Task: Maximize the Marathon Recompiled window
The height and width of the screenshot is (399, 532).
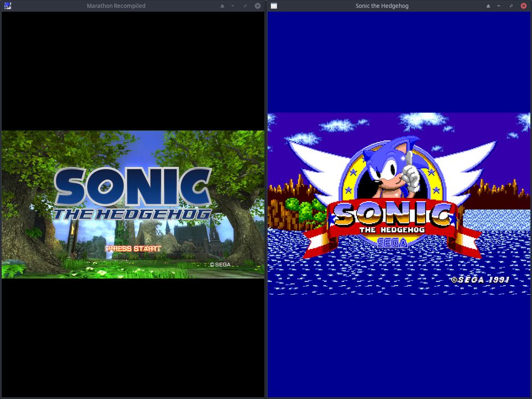Action: [245, 6]
